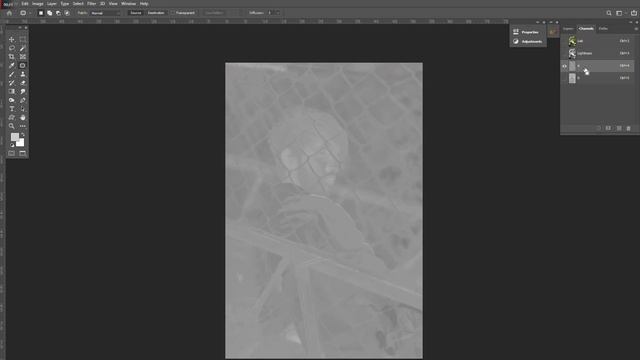Select the Rectangular Marquee tool
This screenshot has height=360, width=640.
[x=22, y=40]
